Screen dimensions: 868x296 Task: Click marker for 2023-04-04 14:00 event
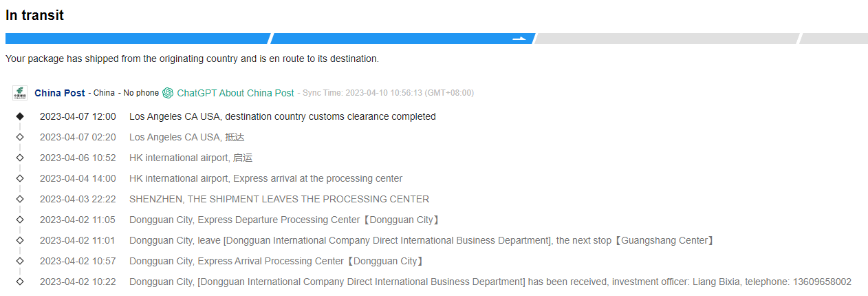point(20,178)
